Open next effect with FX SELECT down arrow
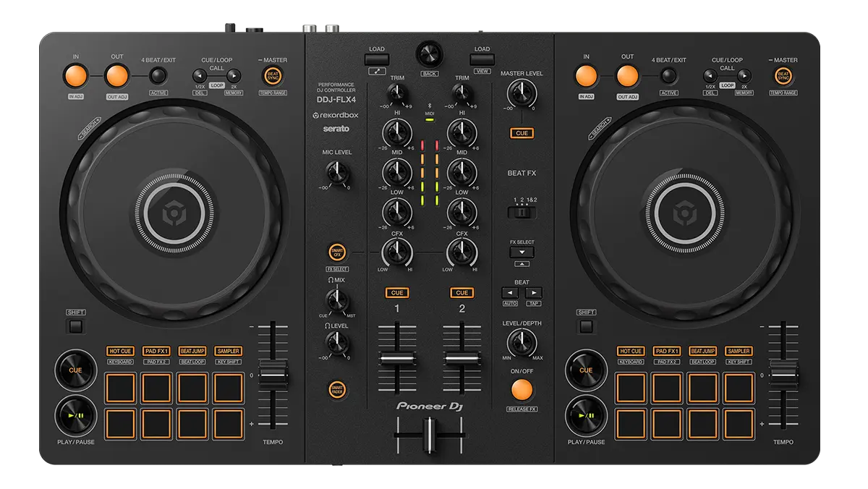Screen dimensions: 868x489 (x=522, y=252)
